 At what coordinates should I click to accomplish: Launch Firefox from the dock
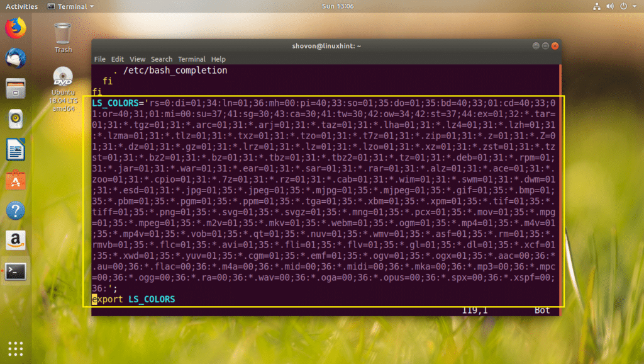tap(15, 28)
